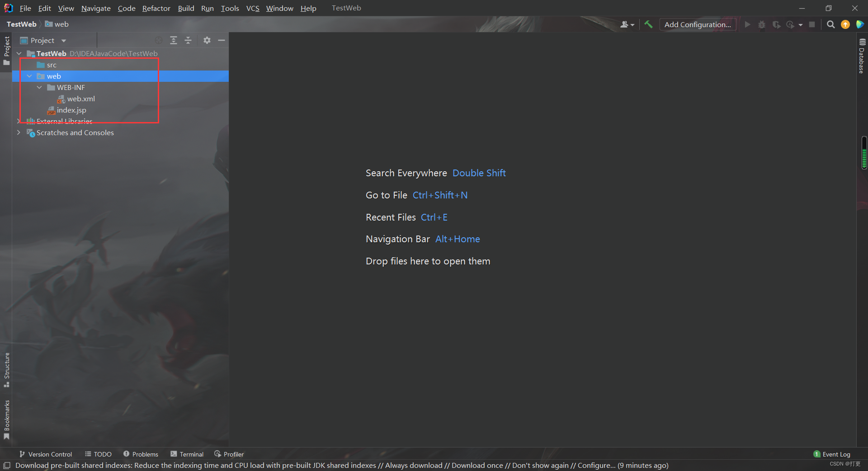Open Search Everywhere magnifier icon
868x471 pixels.
click(830, 24)
